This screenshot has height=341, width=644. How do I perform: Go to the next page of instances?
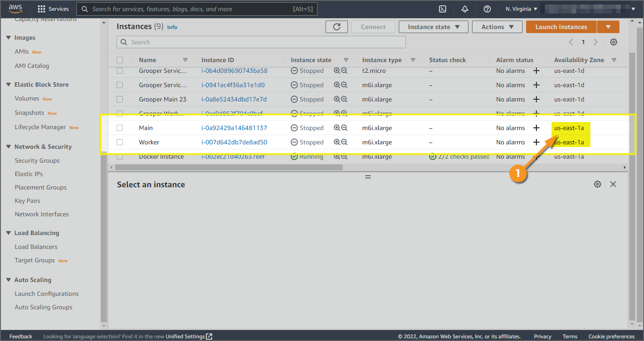pos(595,42)
